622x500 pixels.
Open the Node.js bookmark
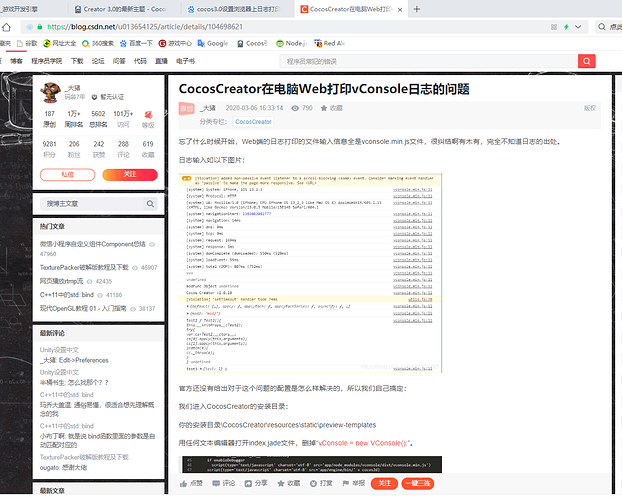(292, 43)
